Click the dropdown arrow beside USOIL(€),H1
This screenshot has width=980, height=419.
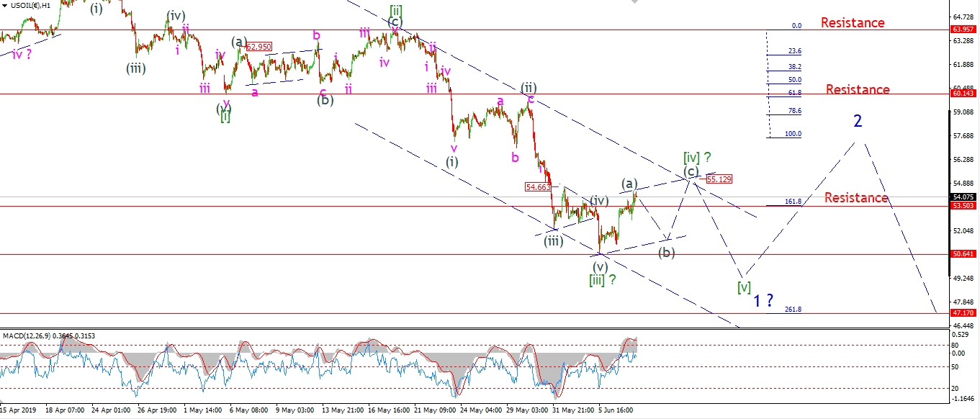click(x=5, y=5)
